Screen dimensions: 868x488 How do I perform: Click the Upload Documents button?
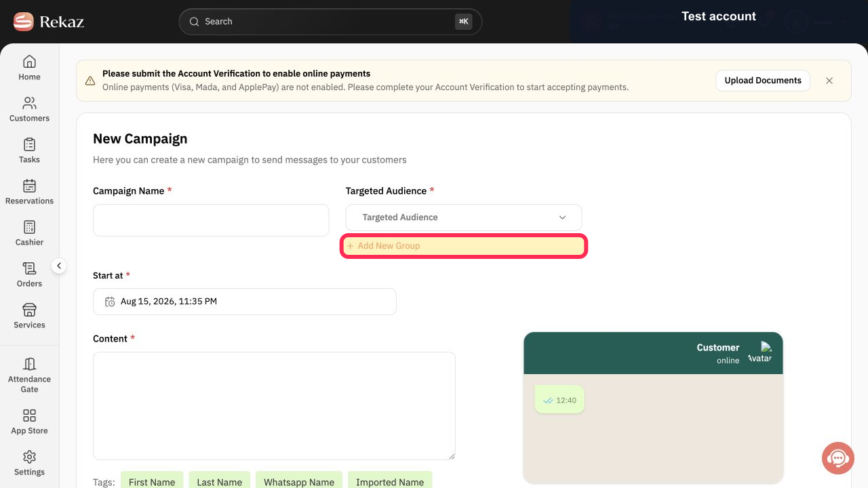coord(763,80)
